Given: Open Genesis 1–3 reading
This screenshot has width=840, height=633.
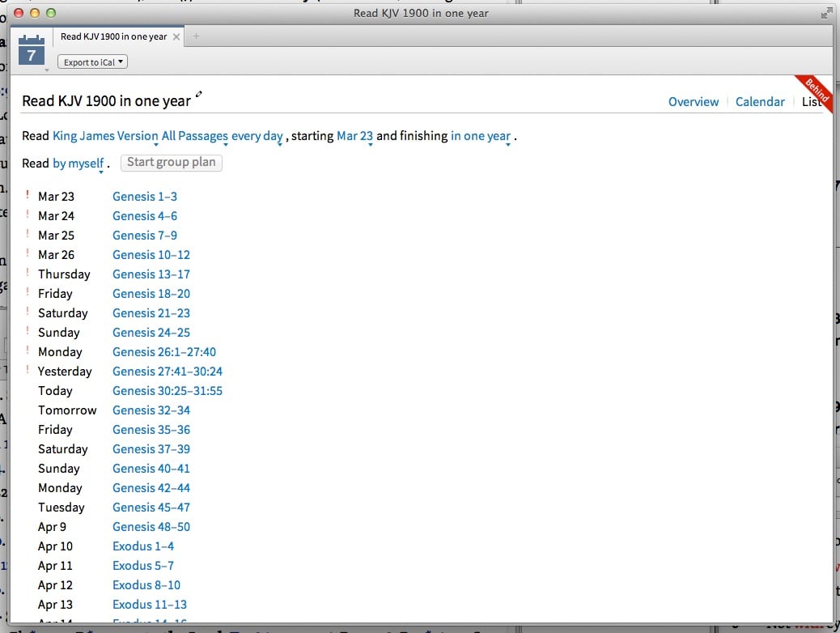Looking at the screenshot, I should click(x=145, y=197).
